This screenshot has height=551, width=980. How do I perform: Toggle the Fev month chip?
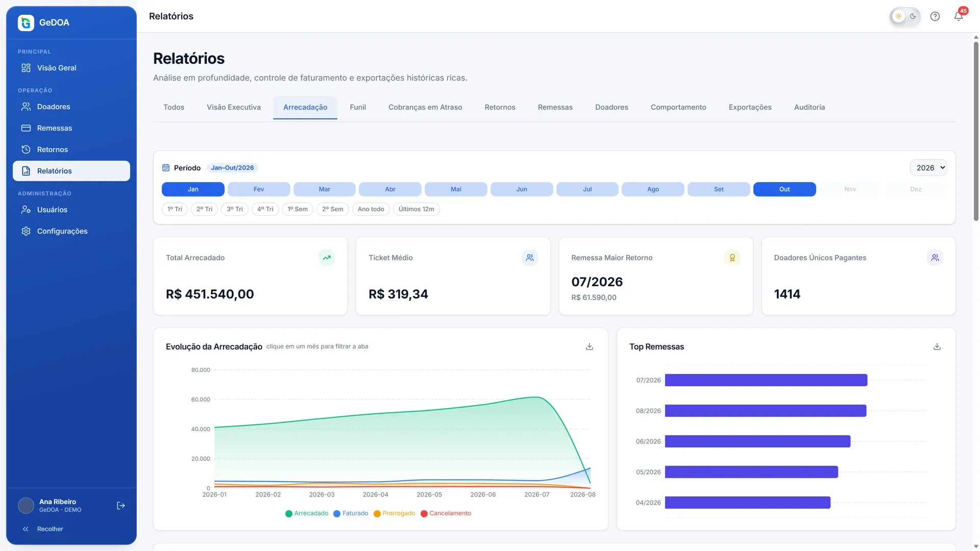[x=259, y=189]
